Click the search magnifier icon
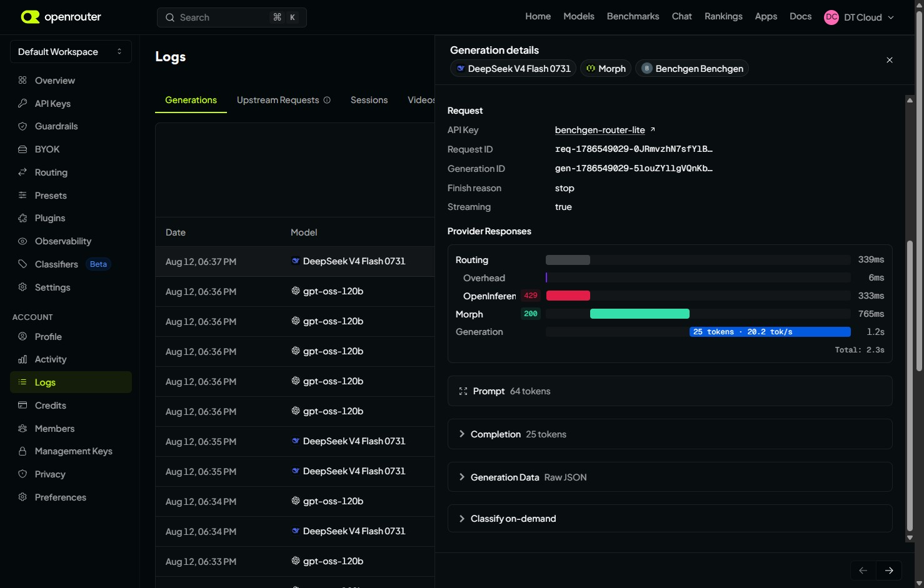 pos(170,17)
